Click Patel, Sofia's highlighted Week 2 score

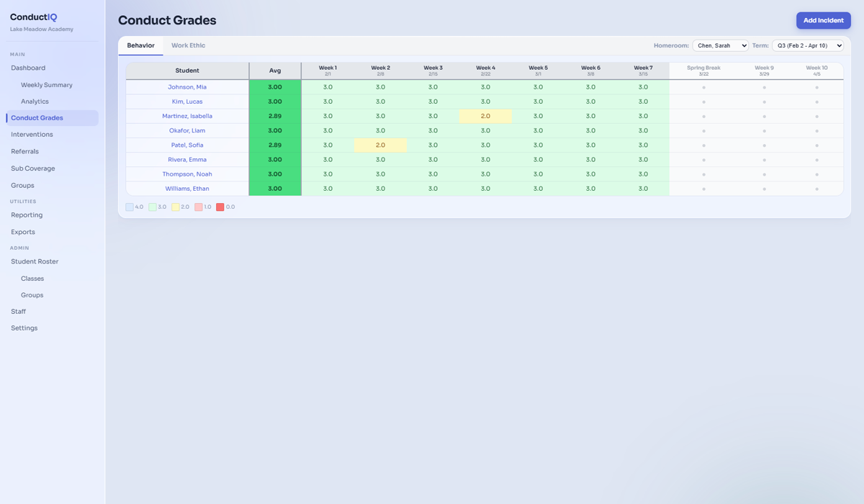click(380, 145)
